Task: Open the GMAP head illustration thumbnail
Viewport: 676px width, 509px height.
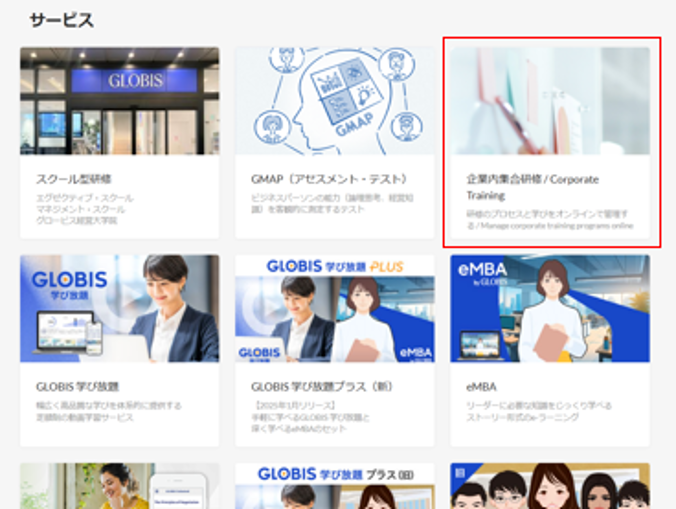Action: pyautogui.click(x=335, y=101)
